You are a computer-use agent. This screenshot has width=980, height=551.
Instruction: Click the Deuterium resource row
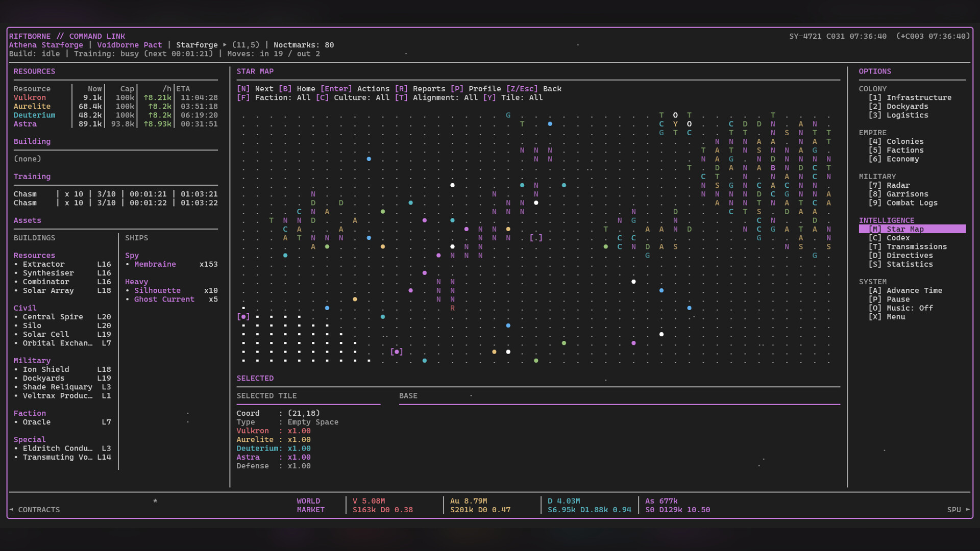pyautogui.click(x=115, y=115)
